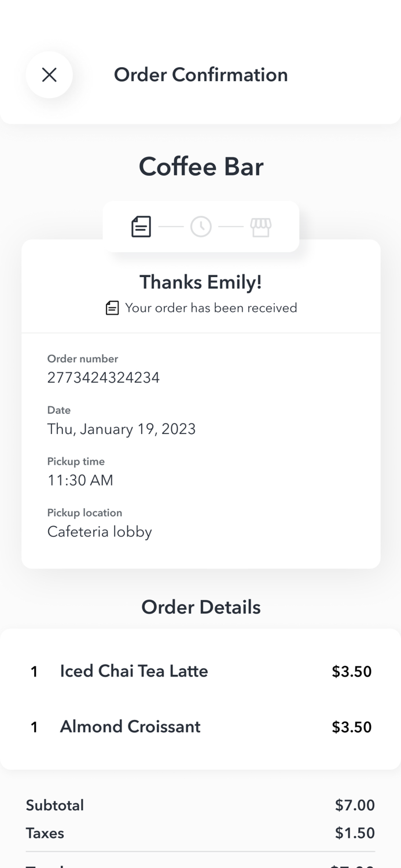This screenshot has height=868, width=401.
Task: Click the document icon showing current order status
Action: click(x=141, y=226)
